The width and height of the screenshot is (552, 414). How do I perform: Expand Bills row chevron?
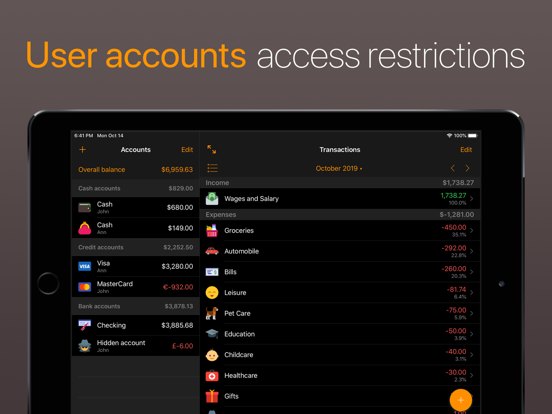pyautogui.click(x=472, y=272)
